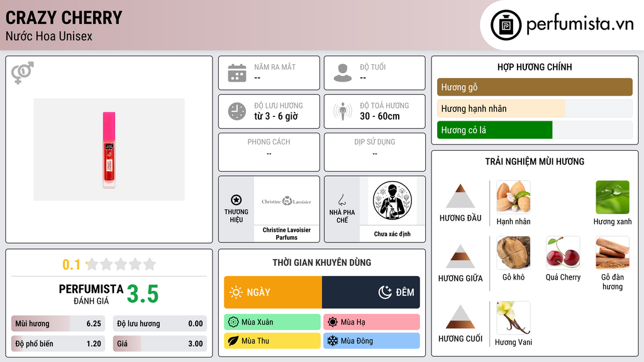644x362 pixels.
Task: Click the Hương giữa pyramid icon
Action: click(x=460, y=256)
